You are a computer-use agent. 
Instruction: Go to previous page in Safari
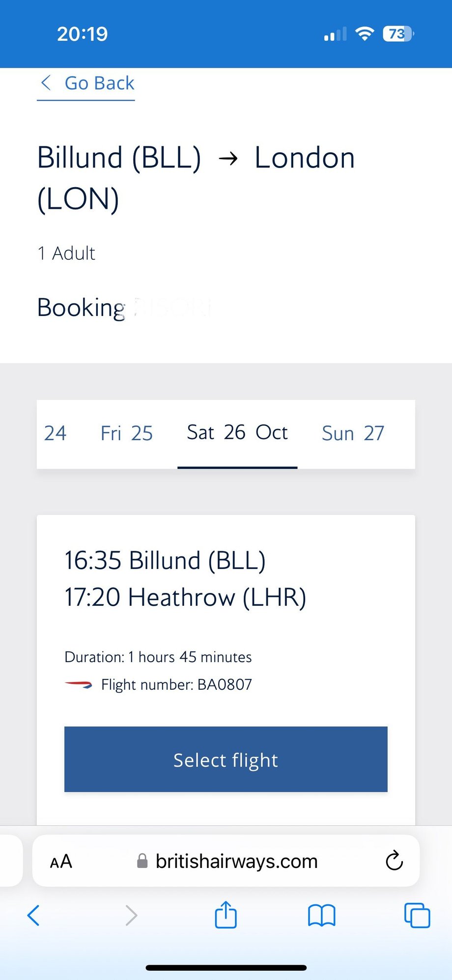point(33,915)
